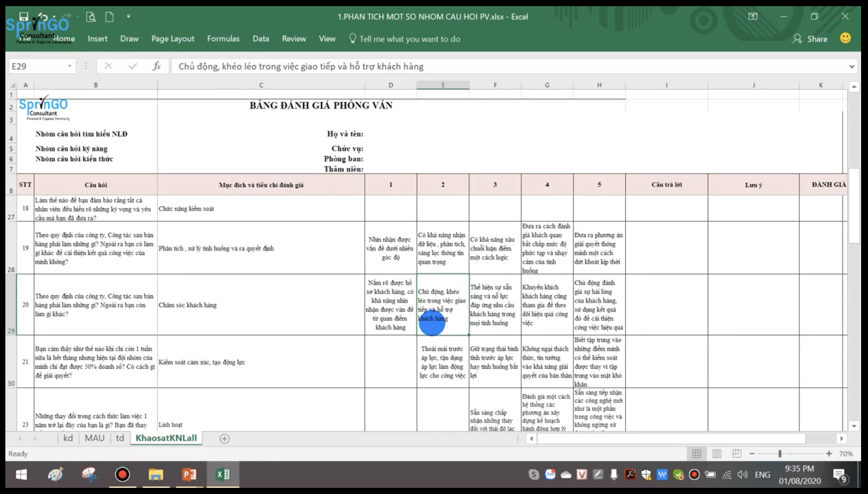Click the New document icon in quick access toolbar

[x=110, y=17]
